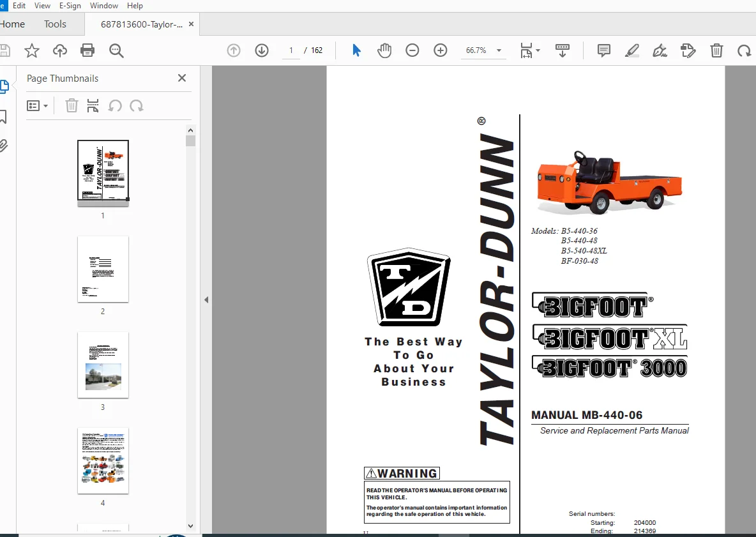Go to previous page with up arrow
Viewport: 756px width, 537px height.
(234, 50)
